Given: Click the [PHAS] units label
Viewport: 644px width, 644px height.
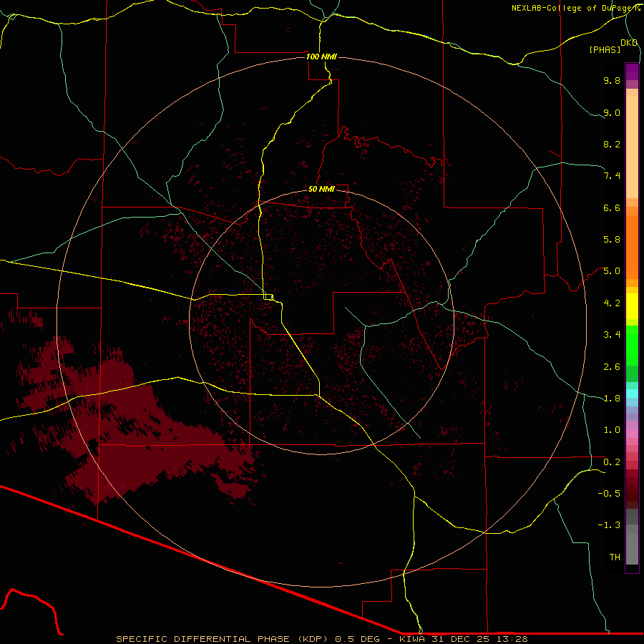Looking at the screenshot, I should (x=605, y=49).
